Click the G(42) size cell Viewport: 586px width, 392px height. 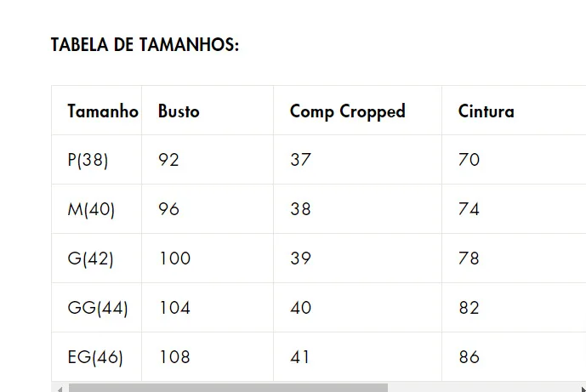(90, 258)
